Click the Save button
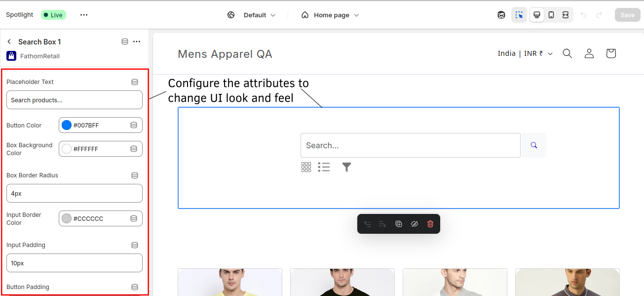 tap(627, 15)
